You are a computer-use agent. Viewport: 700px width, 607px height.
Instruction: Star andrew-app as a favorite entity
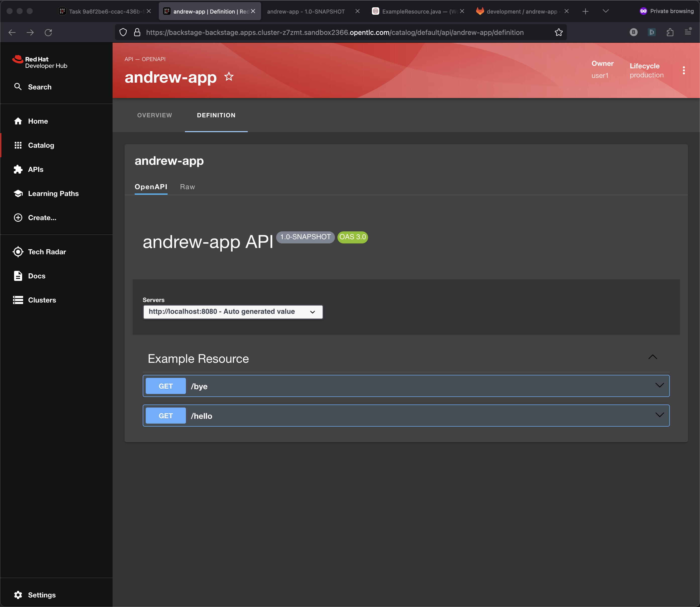pyautogui.click(x=229, y=77)
